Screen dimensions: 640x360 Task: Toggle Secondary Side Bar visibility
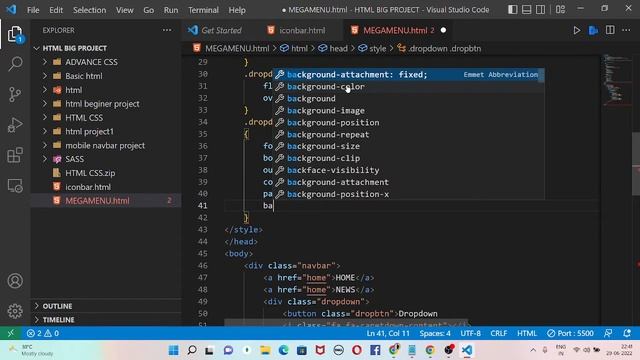(540, 9)
